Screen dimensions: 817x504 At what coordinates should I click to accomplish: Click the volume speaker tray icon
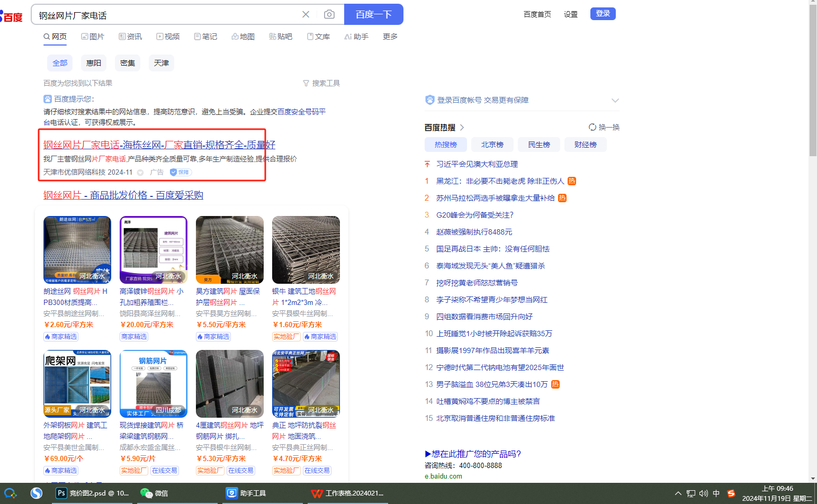coord(703,493)
